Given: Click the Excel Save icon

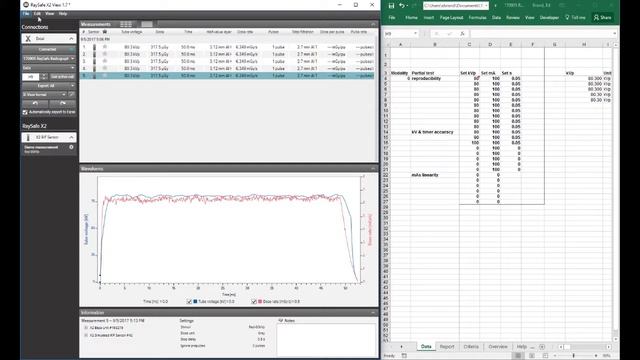Looking at the screenshot, I should (x=391, y=6).
